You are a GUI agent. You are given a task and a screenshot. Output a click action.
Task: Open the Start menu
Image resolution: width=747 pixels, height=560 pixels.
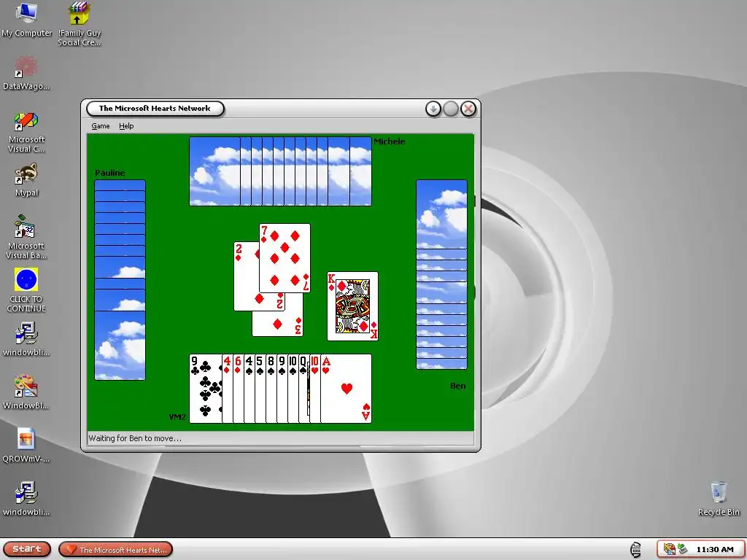click(x=27, y=549)
